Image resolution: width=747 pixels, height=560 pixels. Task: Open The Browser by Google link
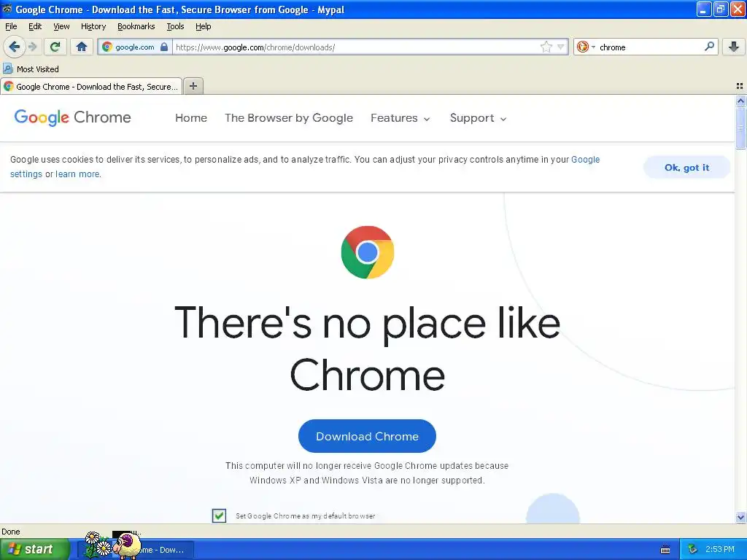tap(289, 117)
